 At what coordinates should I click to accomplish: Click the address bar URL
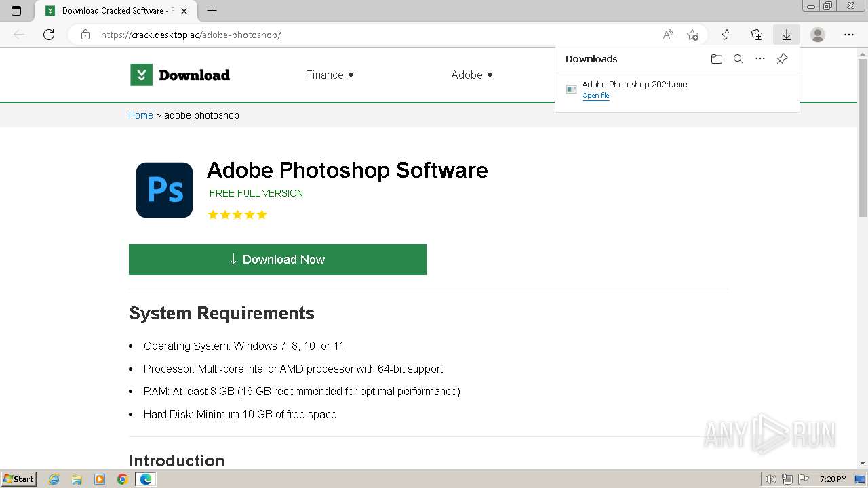pos(191,35)
